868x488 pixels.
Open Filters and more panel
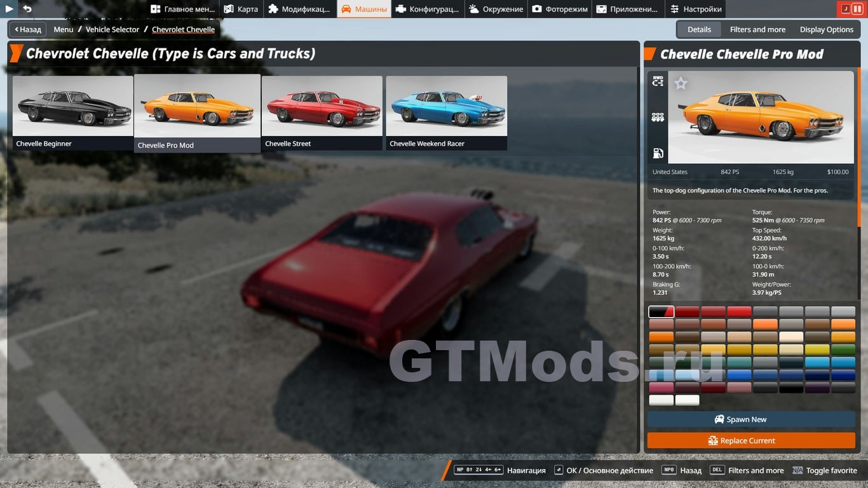(757, 29)
